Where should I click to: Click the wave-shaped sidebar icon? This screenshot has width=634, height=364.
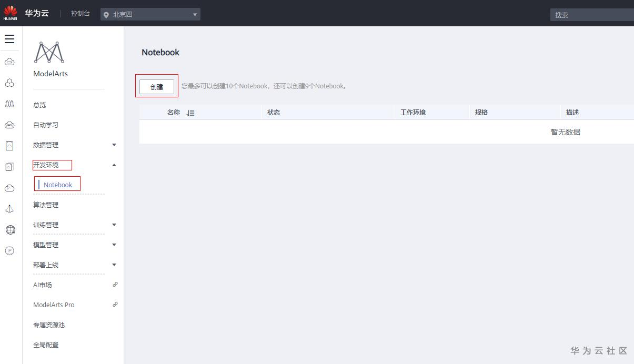pos(9,104)
